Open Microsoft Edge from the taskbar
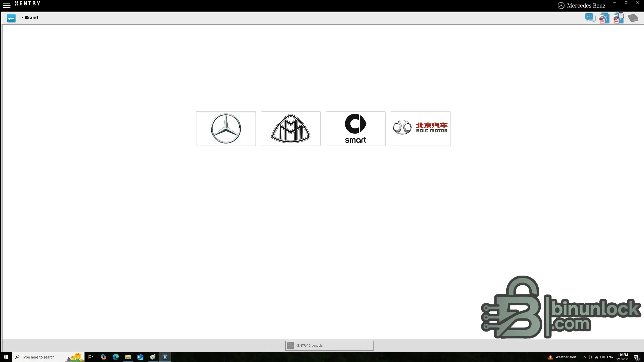Image resolution: width=644 pixels, height=362 pixels. (115, 357)
